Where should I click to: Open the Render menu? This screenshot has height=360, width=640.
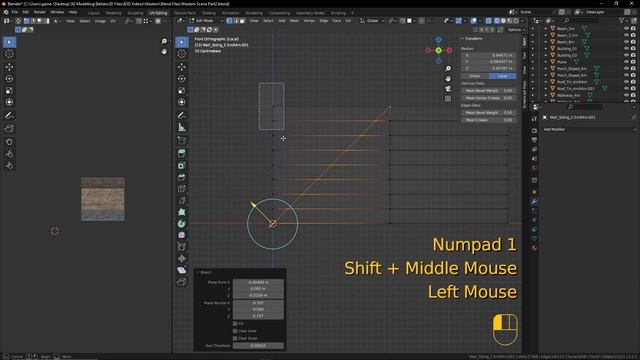tap(40, 12)
